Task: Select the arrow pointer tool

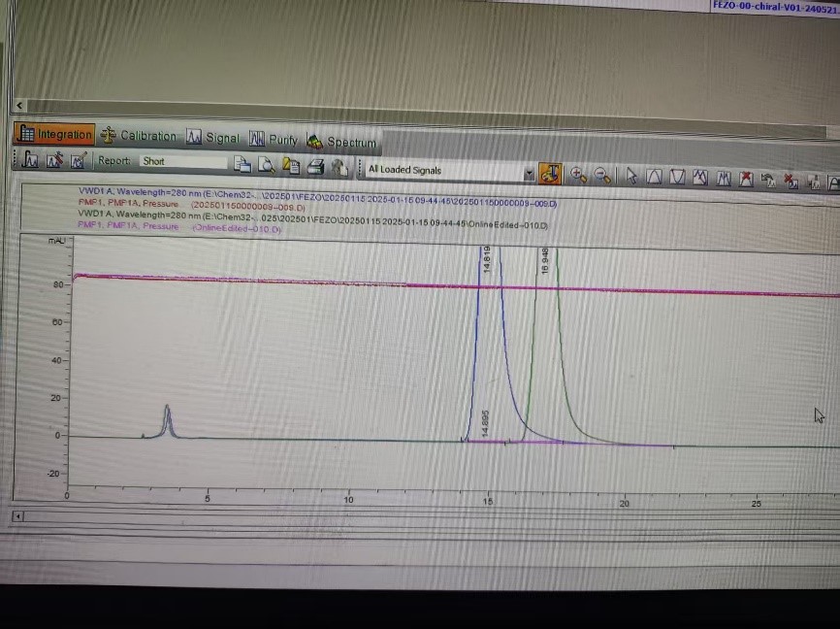Action: click(x=630, y=177)
